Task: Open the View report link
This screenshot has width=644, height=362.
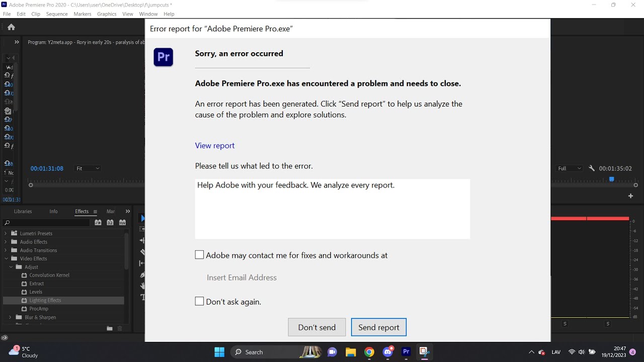Action: coord(215,145)
